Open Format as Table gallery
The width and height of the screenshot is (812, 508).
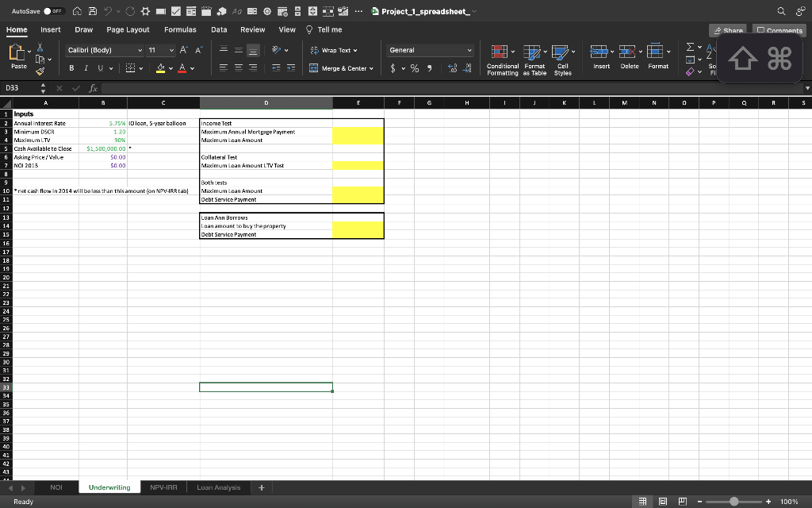534,60
